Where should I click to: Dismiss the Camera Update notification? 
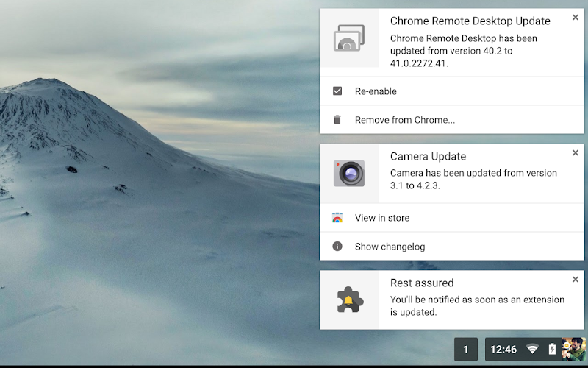coord(576,153)
